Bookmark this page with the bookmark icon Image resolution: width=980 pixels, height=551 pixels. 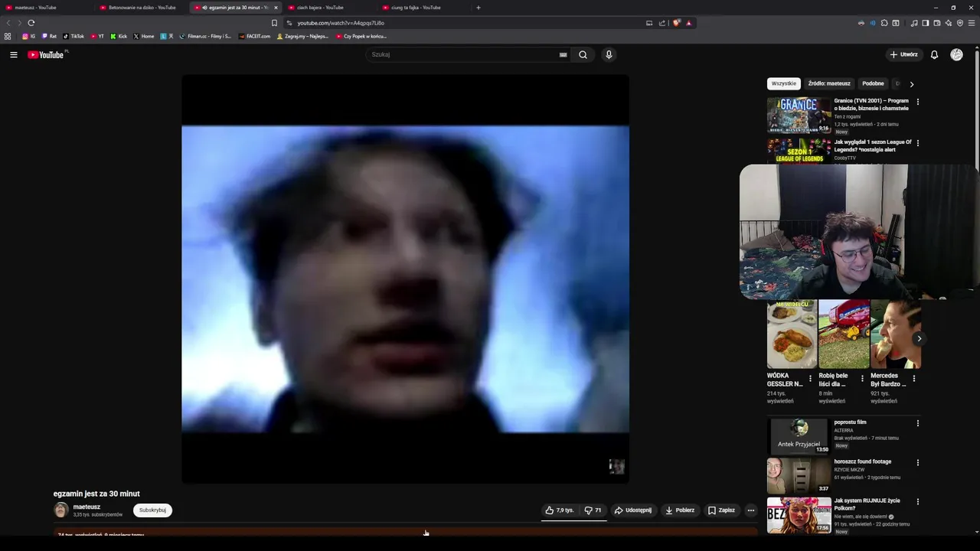click(x=274, y=23)
